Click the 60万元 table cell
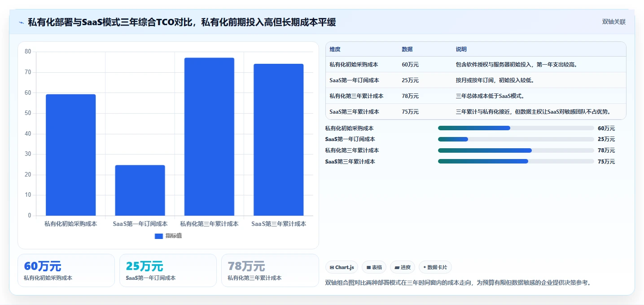644x305 pixels. (x=410, y=65)
